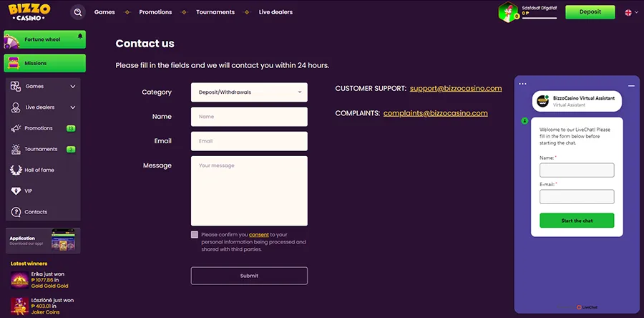Click the Application download banner

[x=43, y=241]
